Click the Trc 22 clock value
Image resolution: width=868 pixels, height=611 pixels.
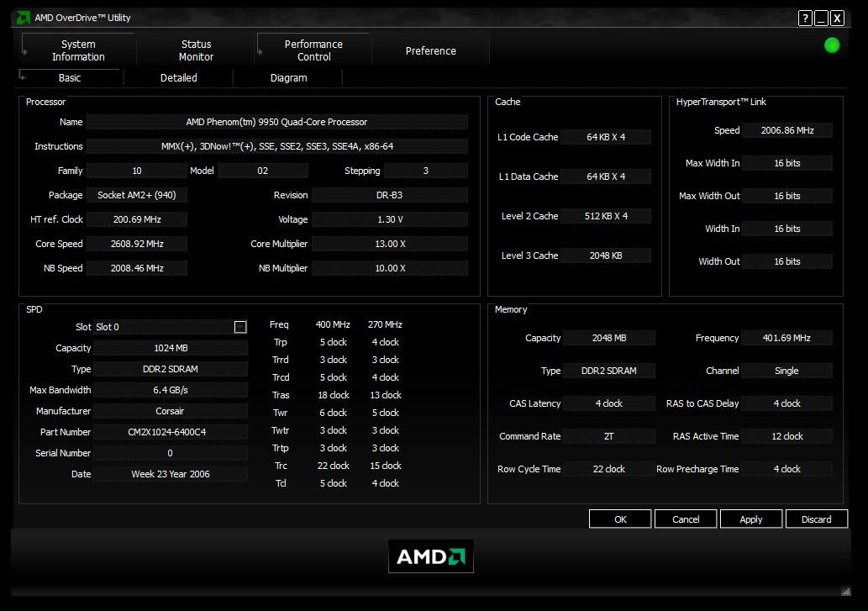click(334, 466)
